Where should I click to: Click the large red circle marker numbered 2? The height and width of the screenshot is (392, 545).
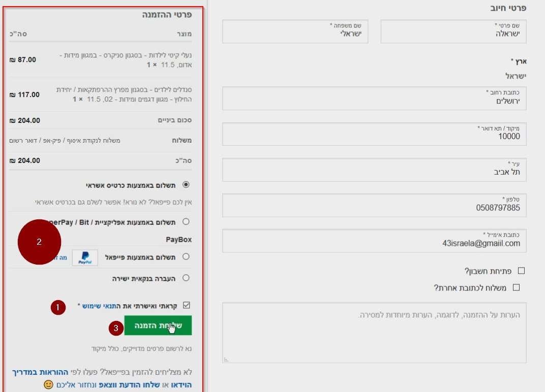[x=39, y=242]
